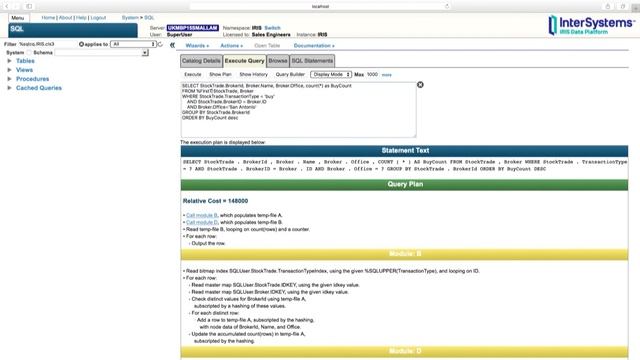Click the Filter input field
Screen dimensions: 640x360
(x=47, y=44)
